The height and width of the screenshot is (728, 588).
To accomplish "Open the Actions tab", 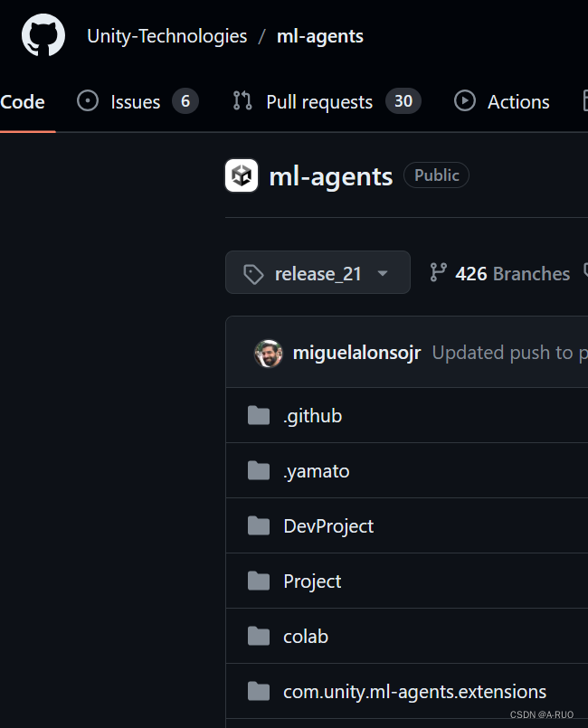I will tap(518, 101).
